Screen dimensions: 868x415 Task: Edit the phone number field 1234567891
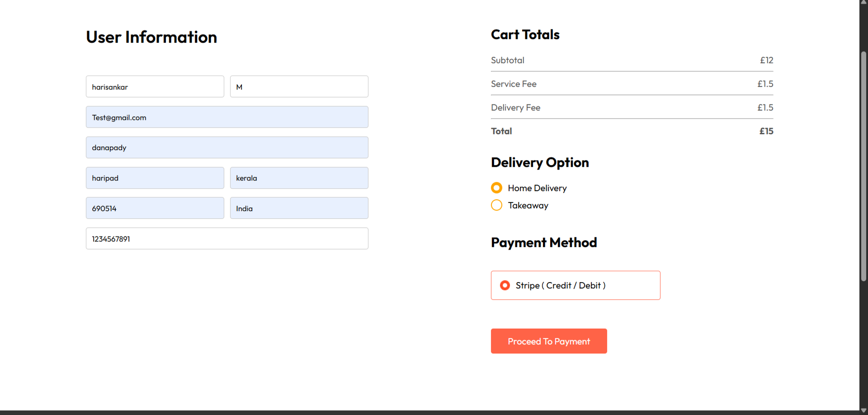pos(227,238)
